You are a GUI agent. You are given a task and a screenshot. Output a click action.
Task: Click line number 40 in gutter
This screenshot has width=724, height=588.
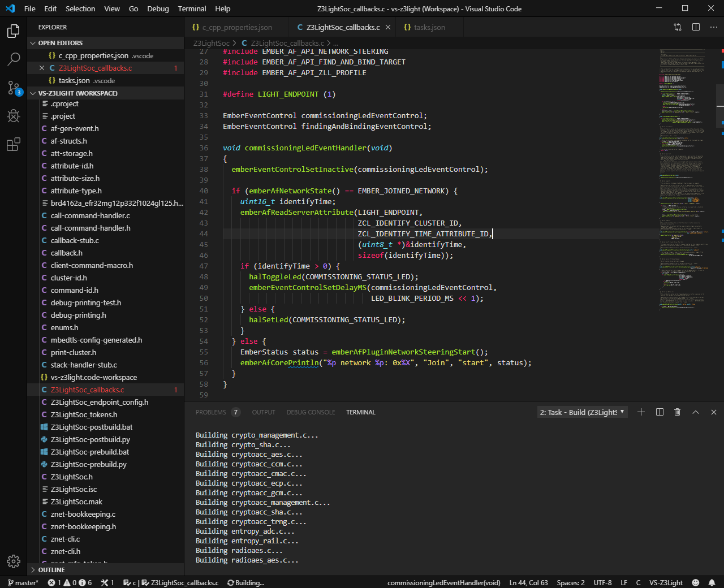coord(203,191)
